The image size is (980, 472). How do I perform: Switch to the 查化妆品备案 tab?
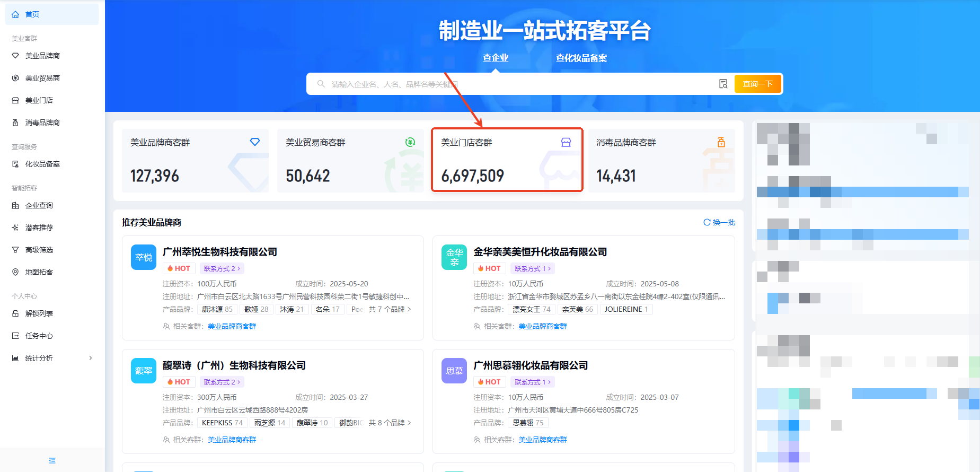[x=581, y=58]
